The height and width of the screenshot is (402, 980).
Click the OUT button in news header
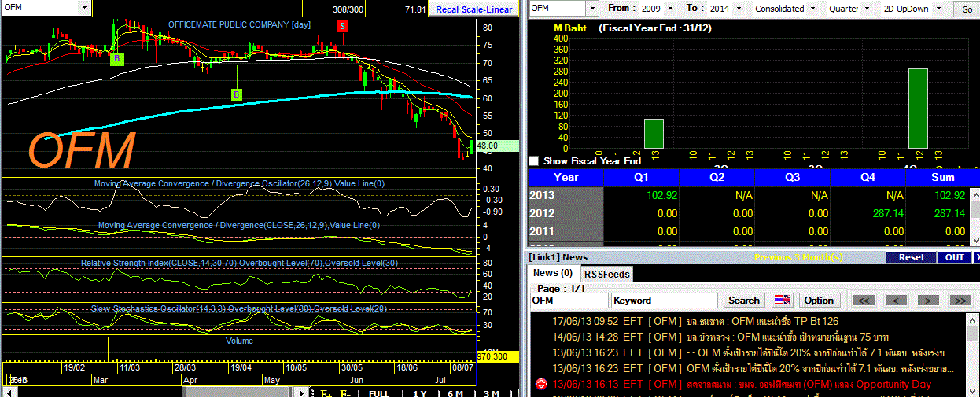[x=954, y=257]
